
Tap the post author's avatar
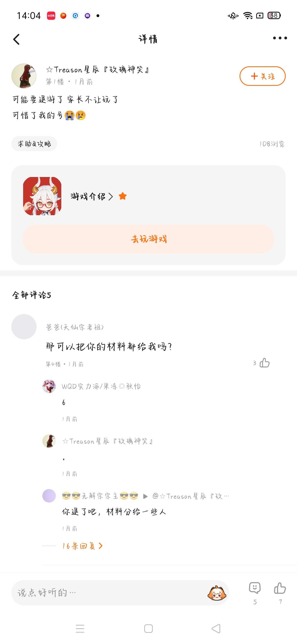click(24, 76)
